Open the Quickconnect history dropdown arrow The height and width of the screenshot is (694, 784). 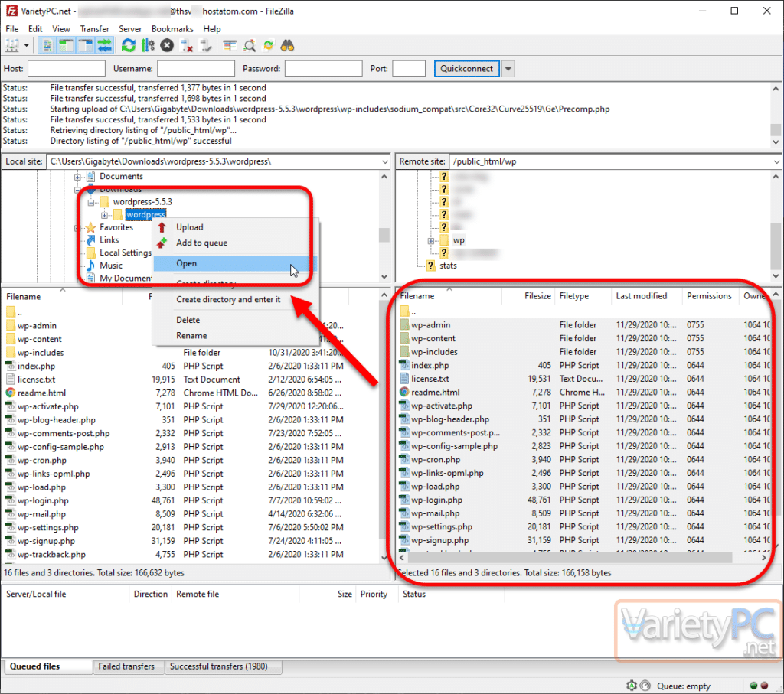508,68
